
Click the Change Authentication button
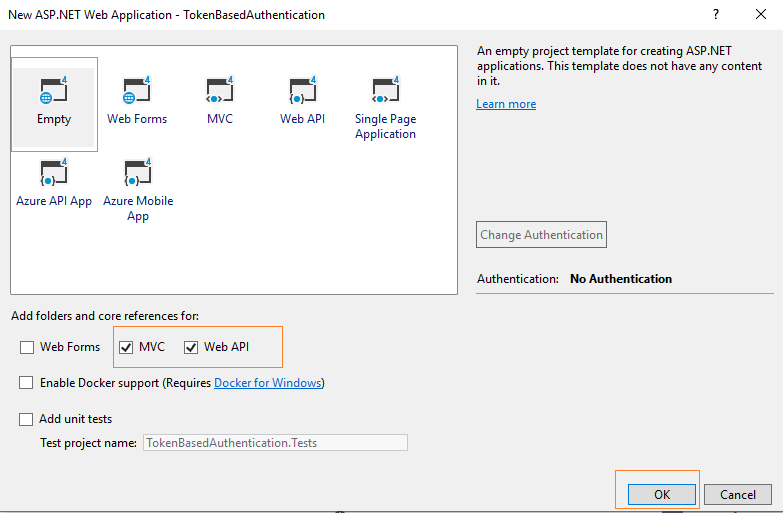coord(541,234)
